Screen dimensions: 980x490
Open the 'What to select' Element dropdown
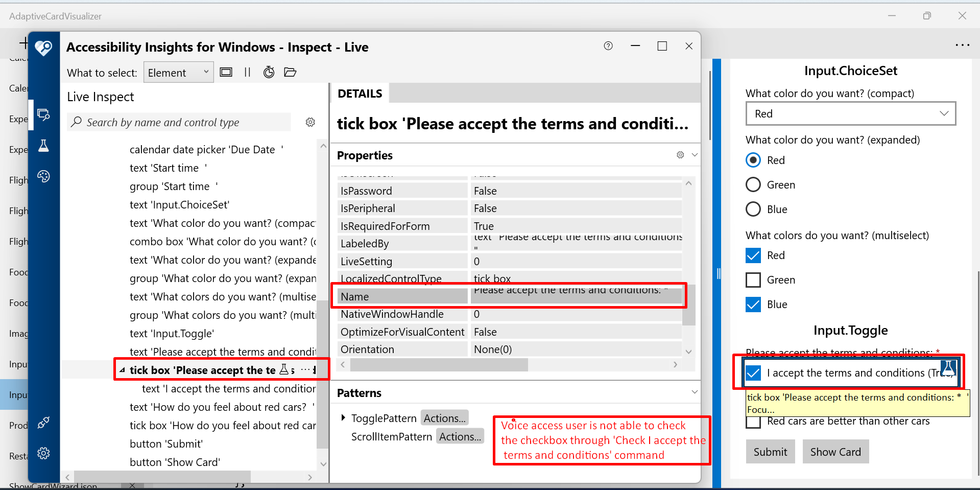pos(178,72)
